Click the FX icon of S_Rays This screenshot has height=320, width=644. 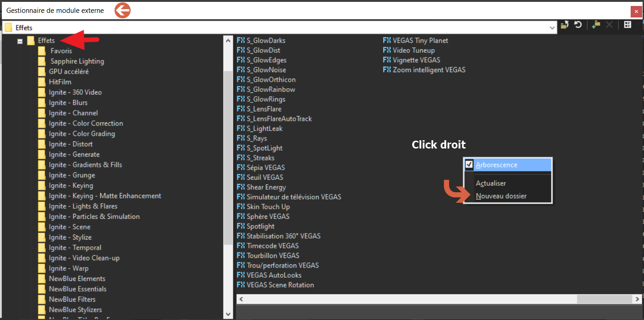(241, 138)
